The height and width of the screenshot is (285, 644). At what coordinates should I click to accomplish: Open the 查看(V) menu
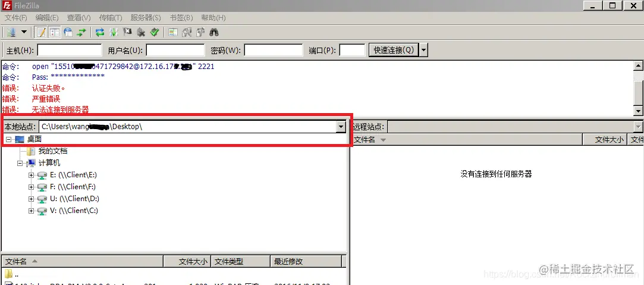pyautogui.click(x=79, y=18)
